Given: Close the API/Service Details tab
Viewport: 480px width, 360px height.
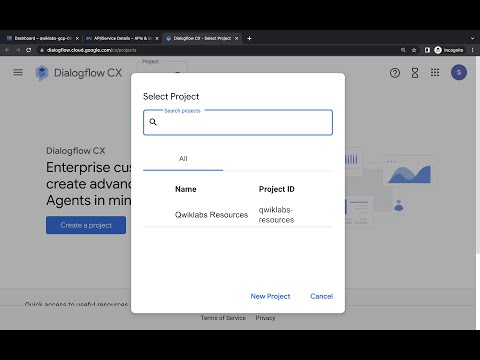Looking at the screenshot, I should click(157, 38).
